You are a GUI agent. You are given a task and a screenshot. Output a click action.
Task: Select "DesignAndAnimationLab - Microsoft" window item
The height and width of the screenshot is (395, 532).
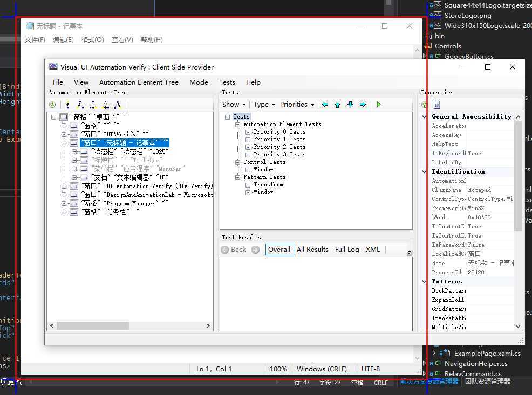pos(147,195)
